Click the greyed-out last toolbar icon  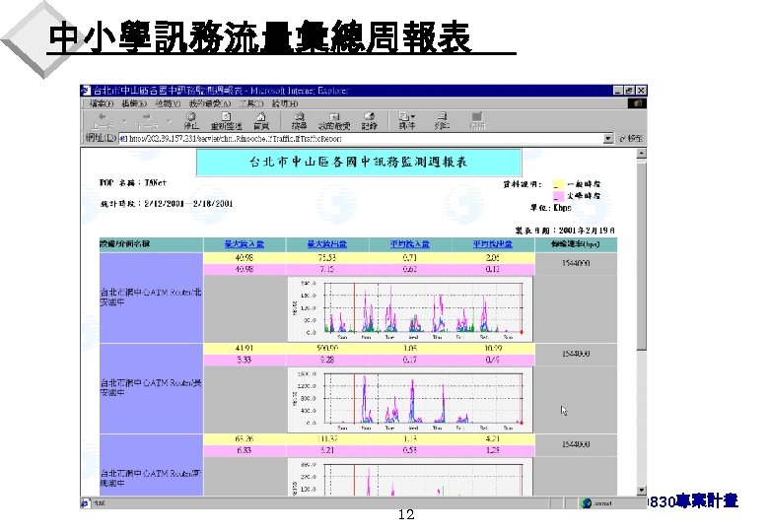point(477,121)
